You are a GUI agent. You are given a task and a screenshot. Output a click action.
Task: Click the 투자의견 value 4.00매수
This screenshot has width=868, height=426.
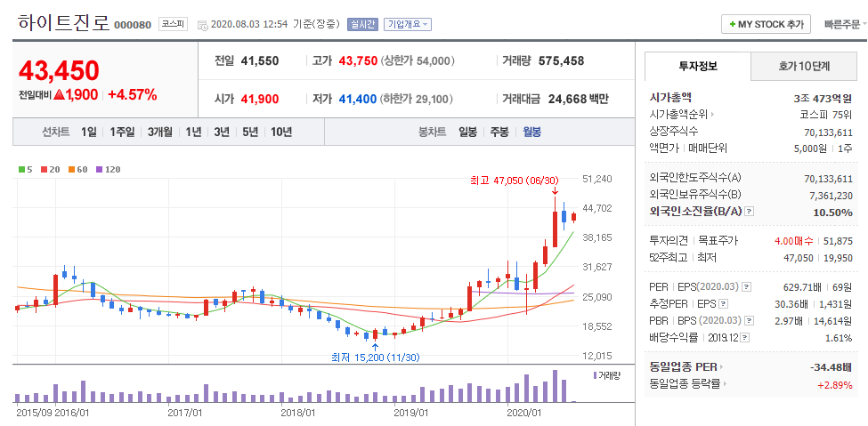[794, 241]
